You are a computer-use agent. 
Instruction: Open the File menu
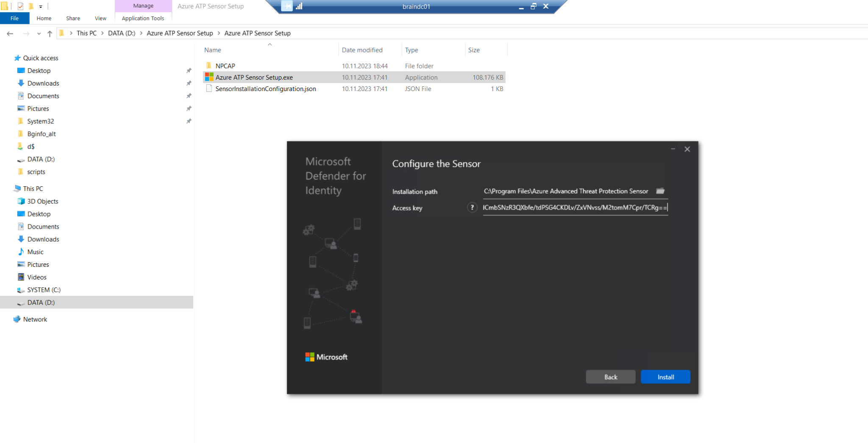[x=14, y=18]
